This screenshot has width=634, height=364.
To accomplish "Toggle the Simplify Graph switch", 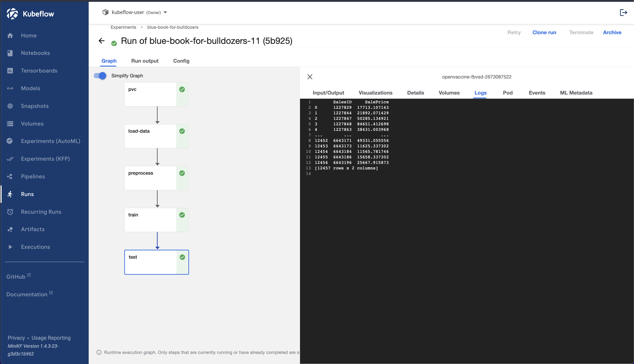I will point(100,76).
